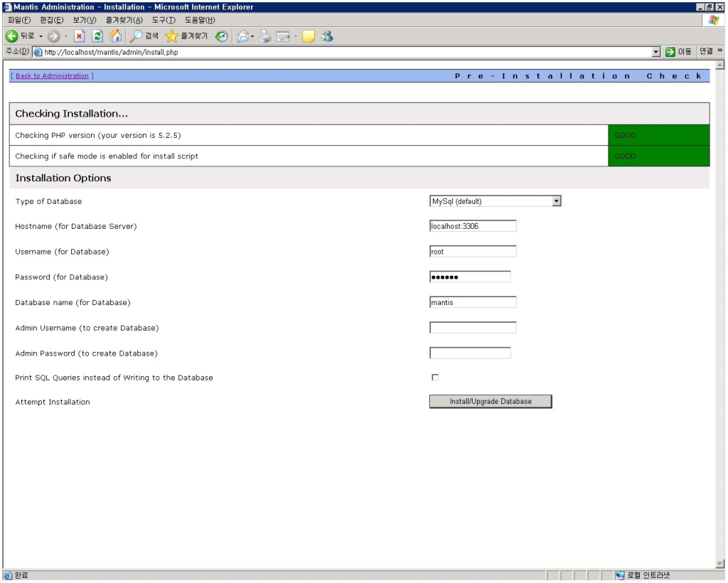Click the Print icon
The height and width of the screenshot is (583, 728).
click(264, 36)
